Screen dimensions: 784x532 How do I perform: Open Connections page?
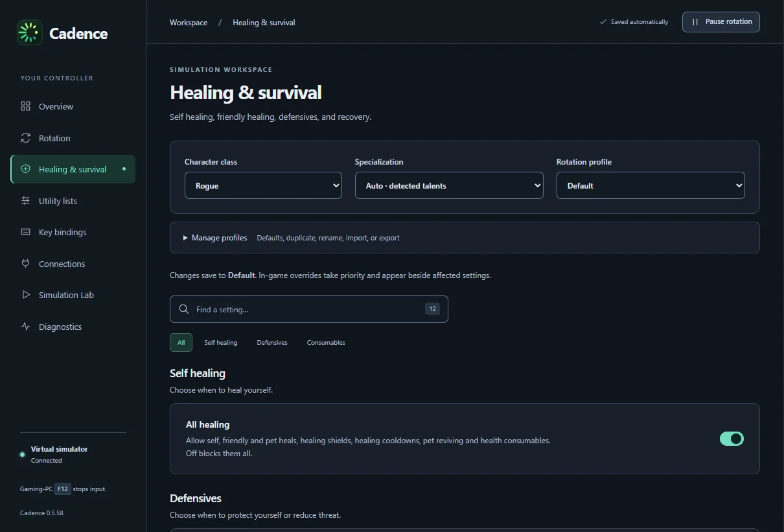click(73, 264)
